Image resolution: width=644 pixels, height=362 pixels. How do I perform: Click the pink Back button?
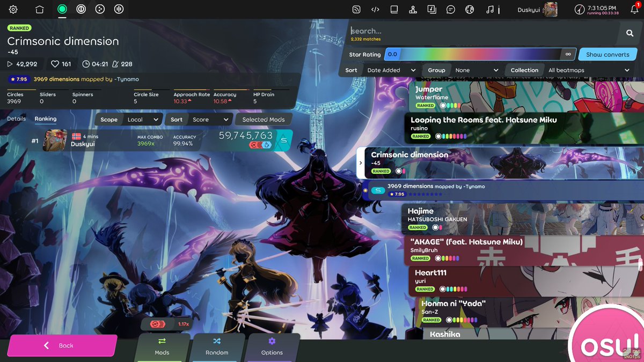tap(62, 345)
